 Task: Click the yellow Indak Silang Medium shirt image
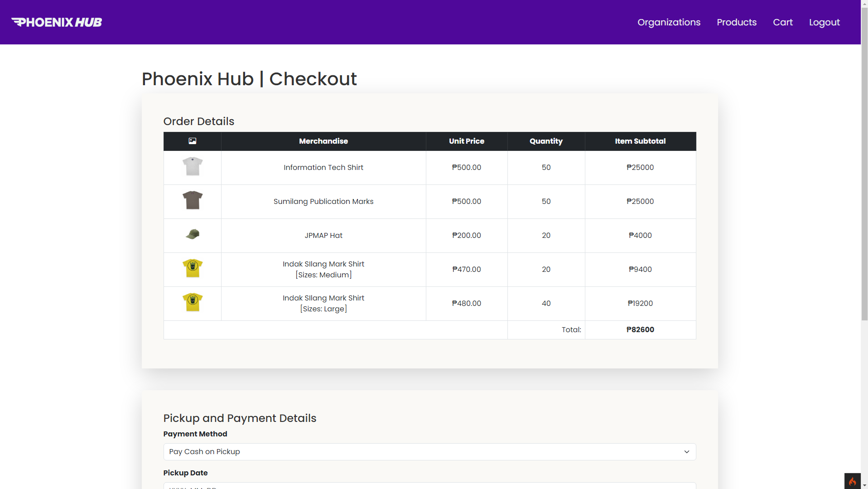193,268
